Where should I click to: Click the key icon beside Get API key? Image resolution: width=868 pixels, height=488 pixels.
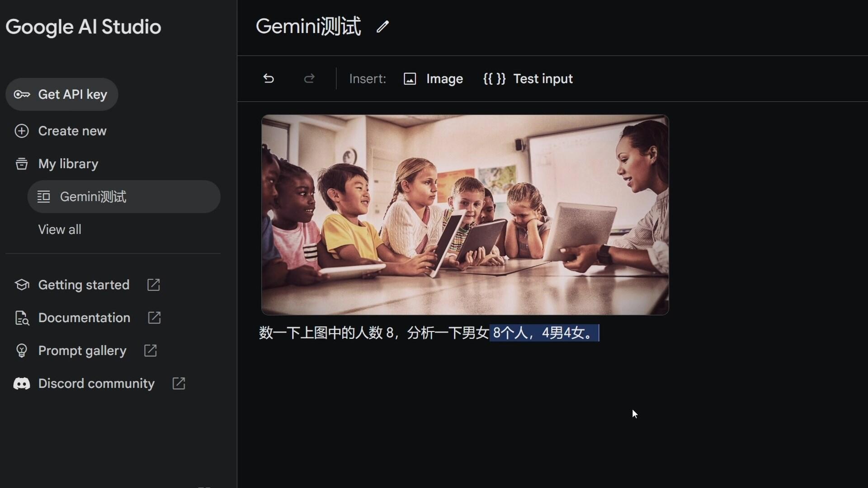tap(22, 94)
